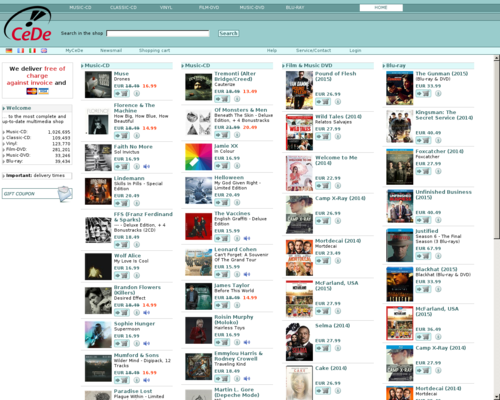This screenshot has width=500, height=400.
Task: Expand the Blu-ray section header
Action: (x=428, y=66)
